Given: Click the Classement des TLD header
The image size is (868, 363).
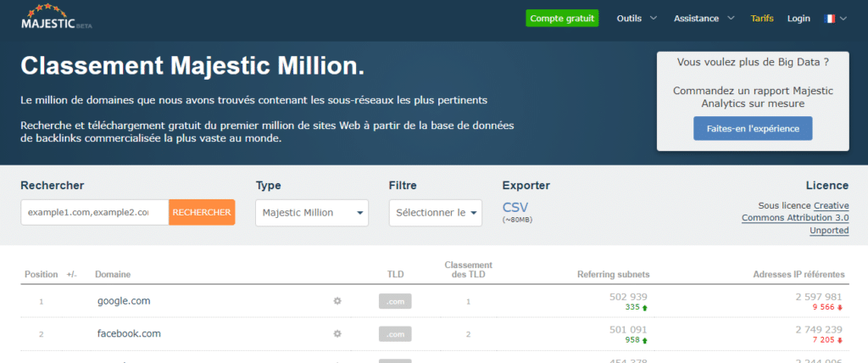Looking at the screenshot, I should coord(468,270).
